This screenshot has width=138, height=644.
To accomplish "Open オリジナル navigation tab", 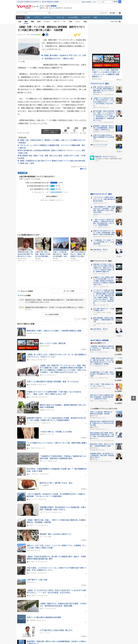I will coord(60,17).
